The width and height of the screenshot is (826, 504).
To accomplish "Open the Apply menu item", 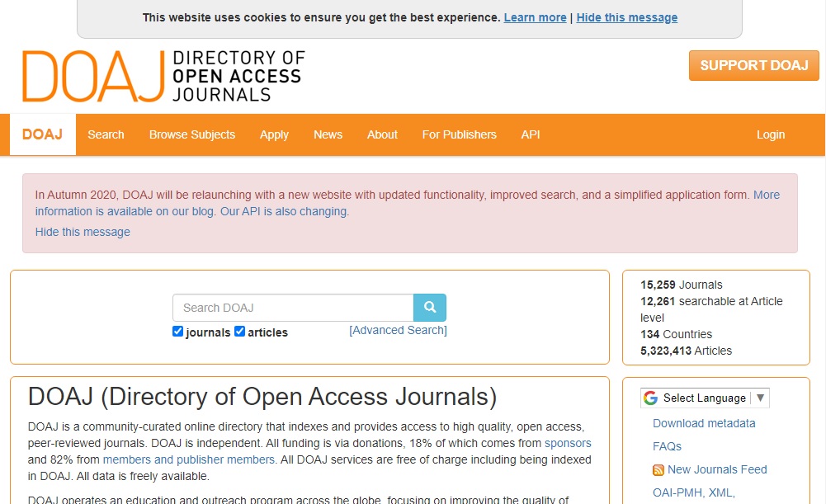I will coord(274,134).
